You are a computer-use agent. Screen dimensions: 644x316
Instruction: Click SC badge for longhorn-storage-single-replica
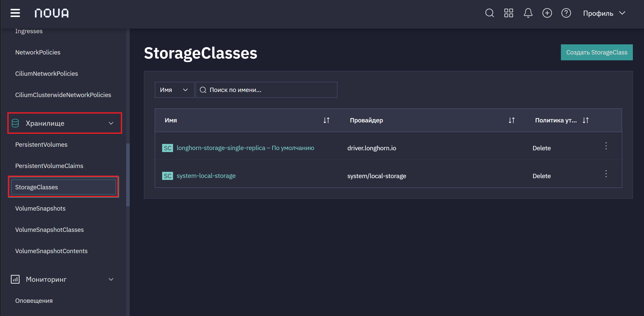[167, 148]
